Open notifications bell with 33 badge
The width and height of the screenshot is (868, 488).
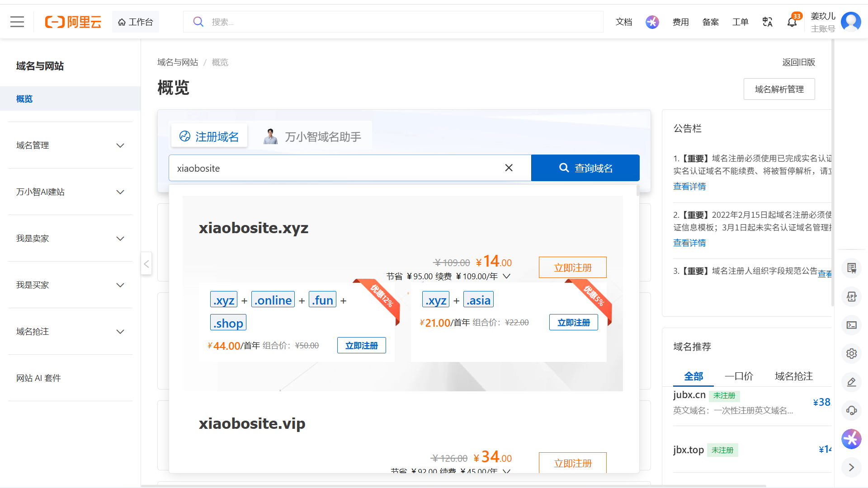(792, 21)
